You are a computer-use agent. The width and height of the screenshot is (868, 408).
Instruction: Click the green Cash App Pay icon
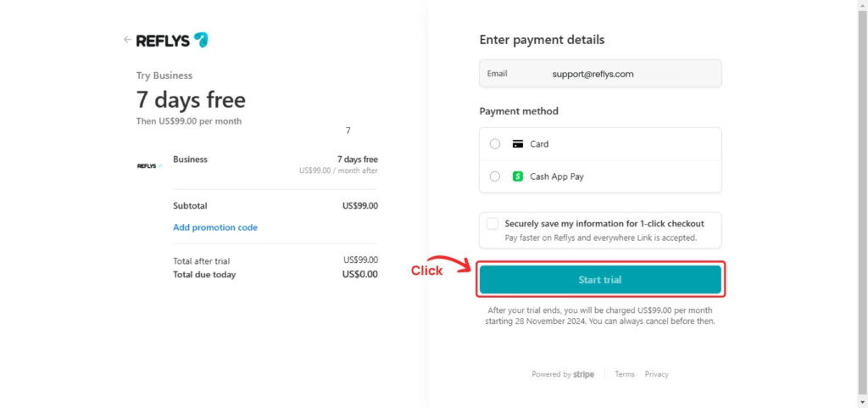pos(518,176)
